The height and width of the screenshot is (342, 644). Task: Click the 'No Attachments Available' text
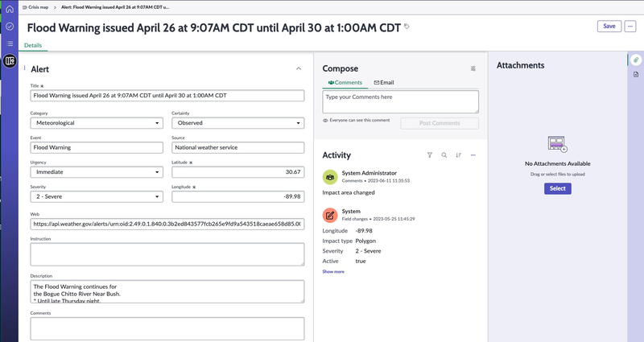pos(557,163)
